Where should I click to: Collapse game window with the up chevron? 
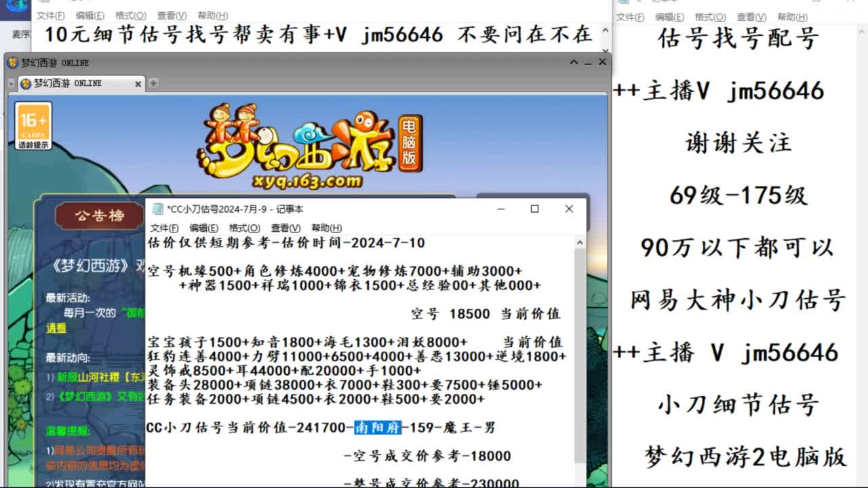pyautogui.click(x=574, y=62)
